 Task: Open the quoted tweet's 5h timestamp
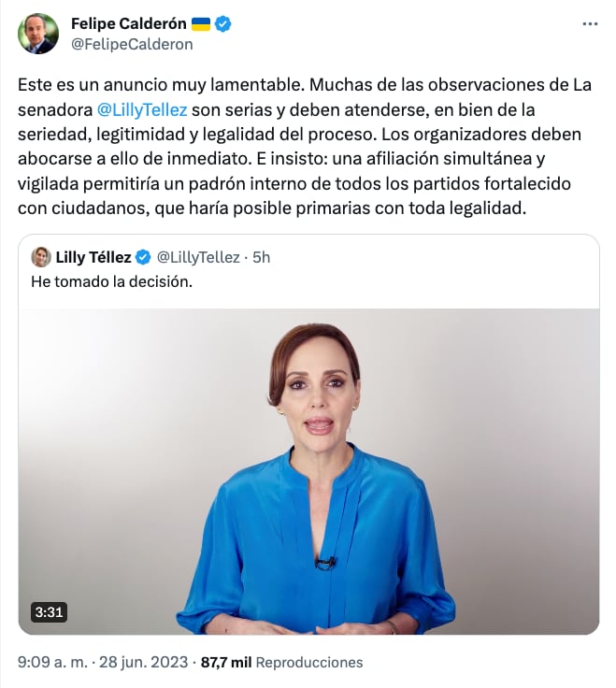(262, 257)
